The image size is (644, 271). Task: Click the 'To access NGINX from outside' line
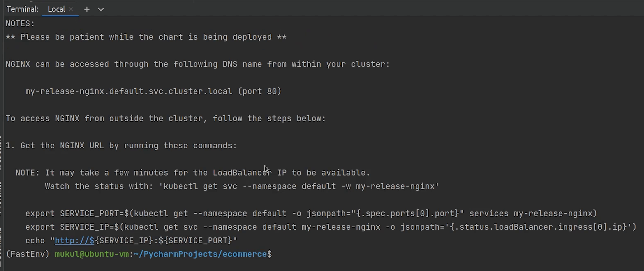[165, 118]
